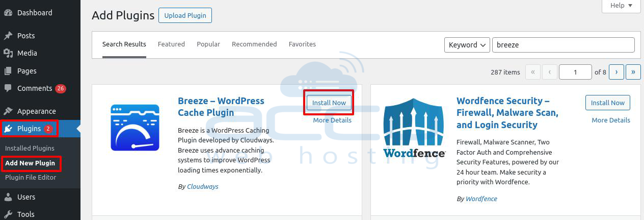Image resolution: width=644 pixels, height=220 pixels.
Task: Install Wordfence Security plugin now
Action: point(608,103)
